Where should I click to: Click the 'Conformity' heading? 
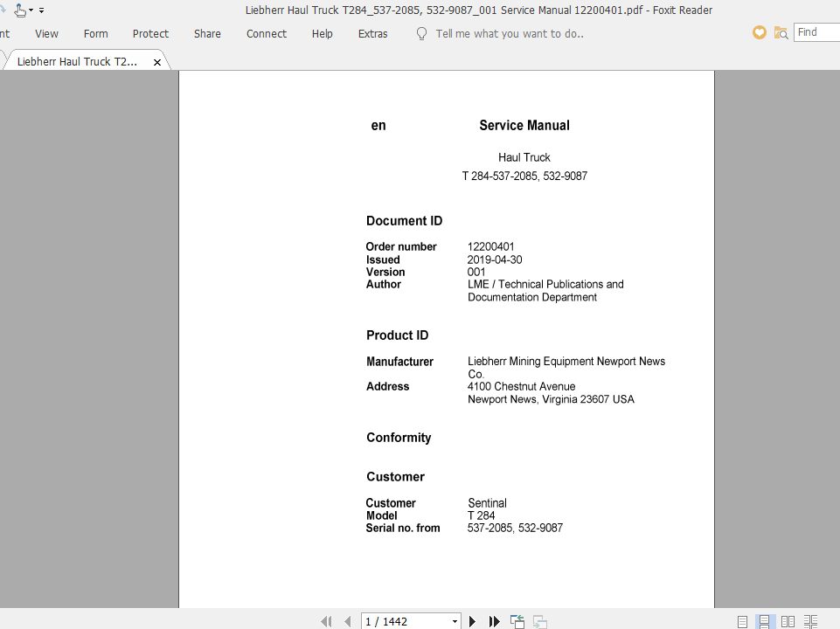[399, 438]
